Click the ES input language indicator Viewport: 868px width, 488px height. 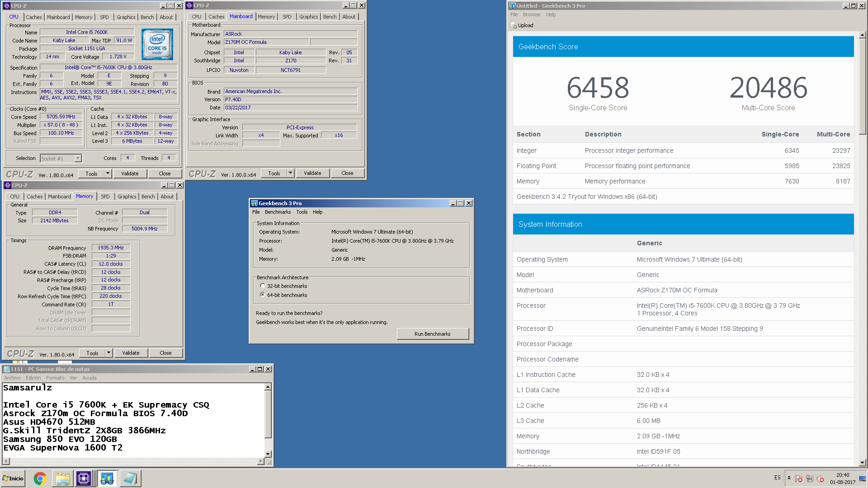[777, 478]
